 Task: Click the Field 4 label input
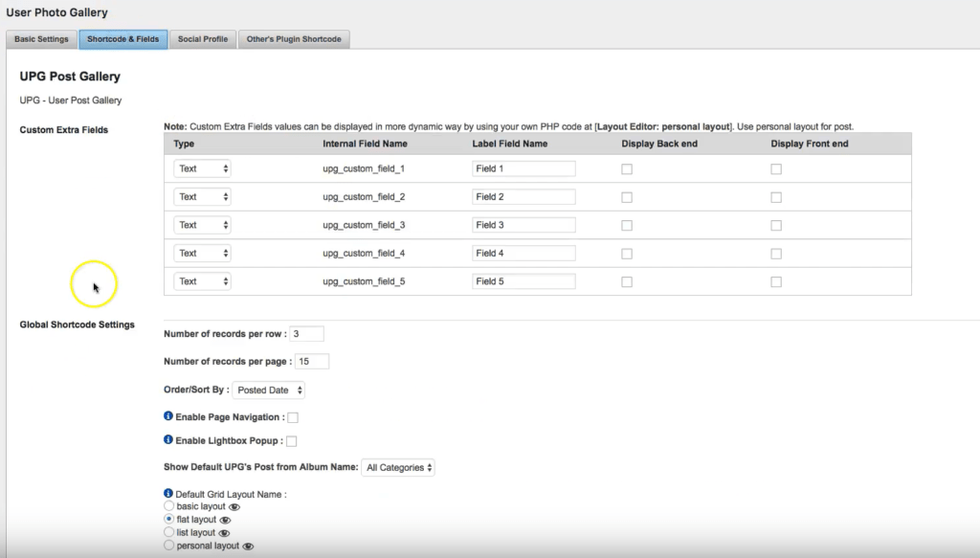point(523,253)
